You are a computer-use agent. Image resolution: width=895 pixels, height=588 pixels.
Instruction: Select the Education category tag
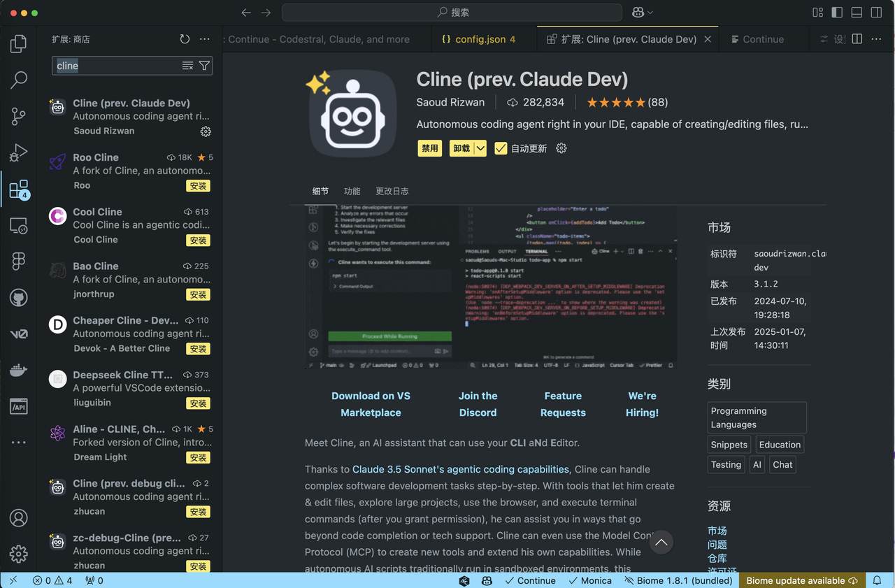780,445
